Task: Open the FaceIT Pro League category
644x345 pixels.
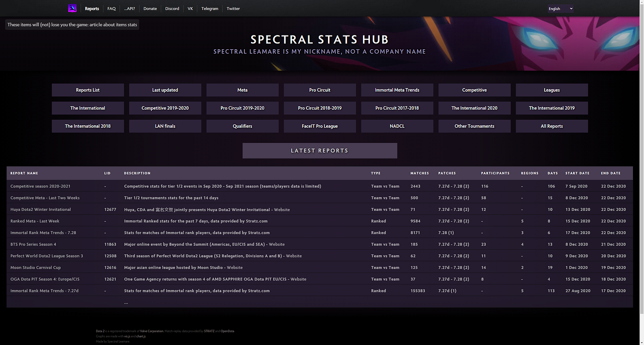Action: pos(320,126)
